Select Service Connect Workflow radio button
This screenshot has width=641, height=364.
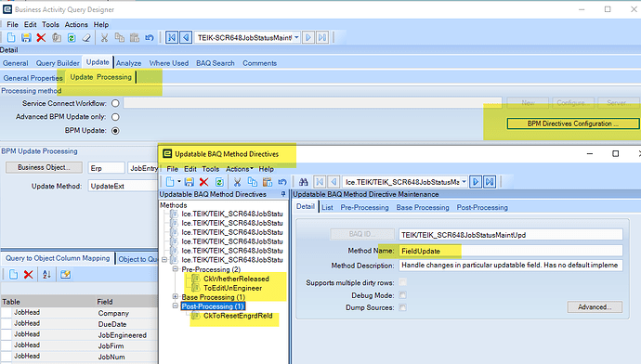click(116, 103)
